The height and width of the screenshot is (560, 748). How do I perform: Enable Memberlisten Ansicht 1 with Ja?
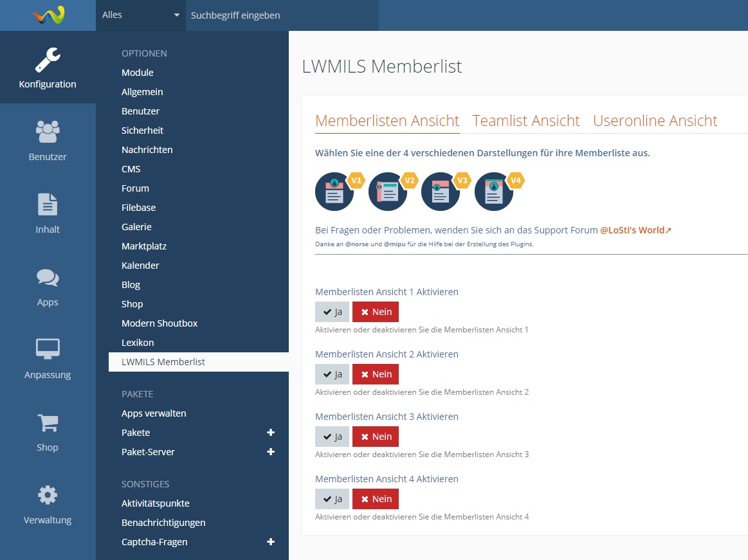pos(332,312)
